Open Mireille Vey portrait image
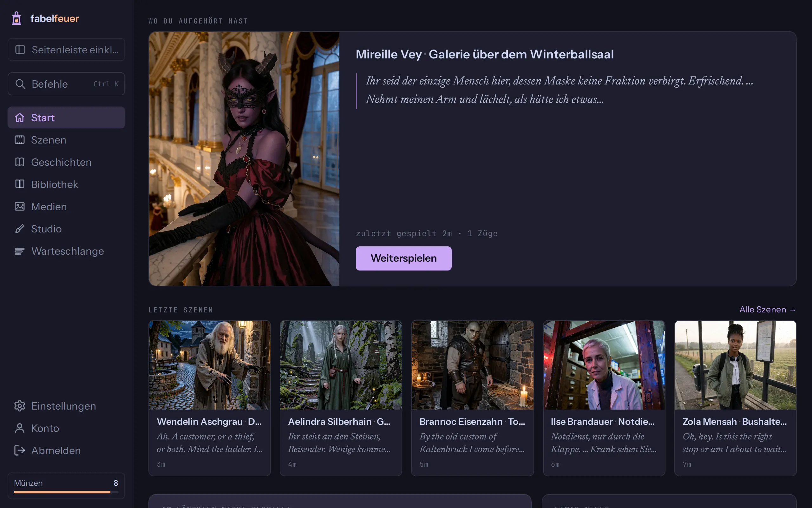Image resolution: width=812 pixels, height=508 pixels. point(244,158)
